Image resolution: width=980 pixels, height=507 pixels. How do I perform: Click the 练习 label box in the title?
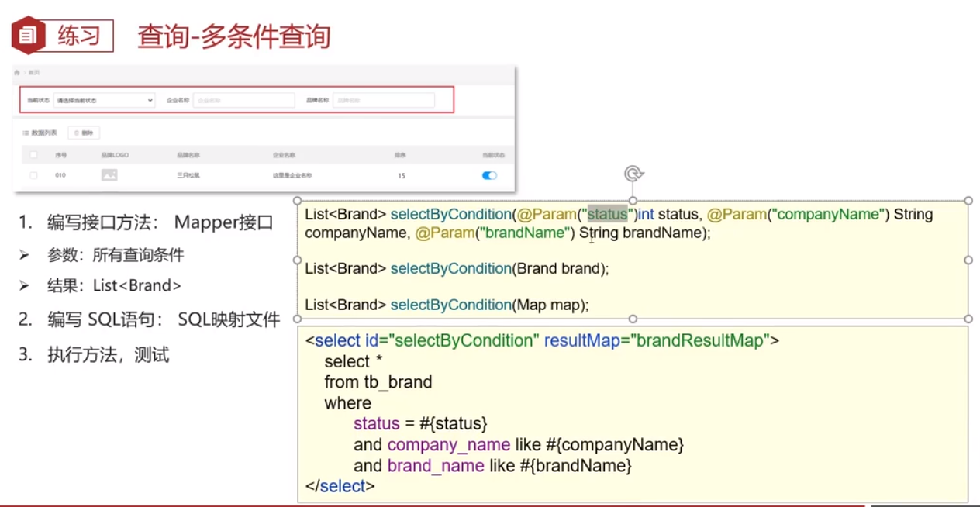tap(79, 36)
